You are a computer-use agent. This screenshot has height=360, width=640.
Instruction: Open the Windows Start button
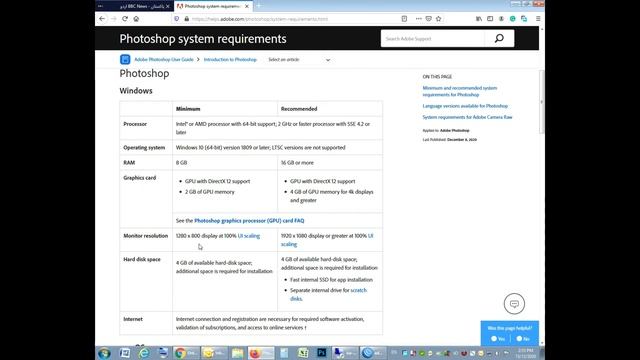click(104, 353)
